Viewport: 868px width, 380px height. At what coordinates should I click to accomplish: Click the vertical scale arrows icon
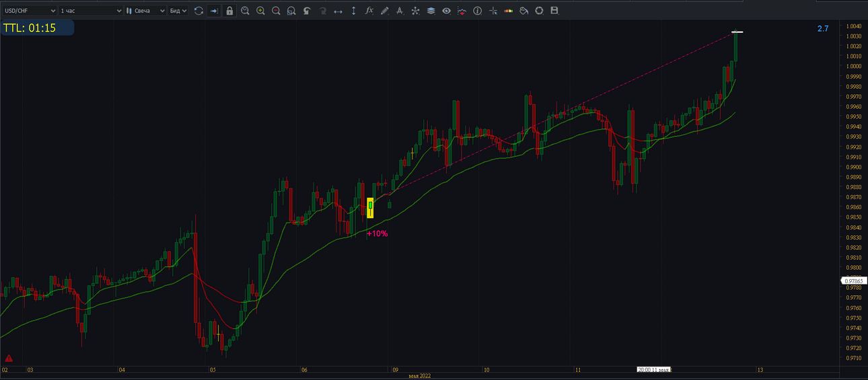tap(353, 11)
